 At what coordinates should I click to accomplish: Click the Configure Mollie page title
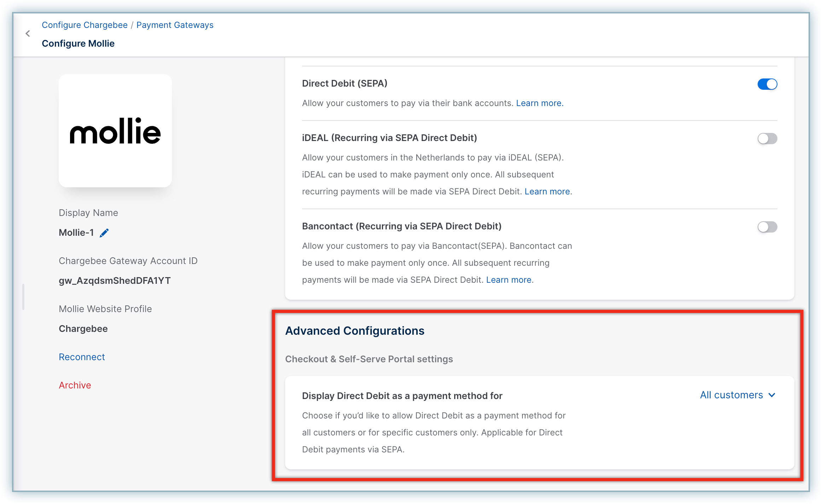tap(78, 43)
